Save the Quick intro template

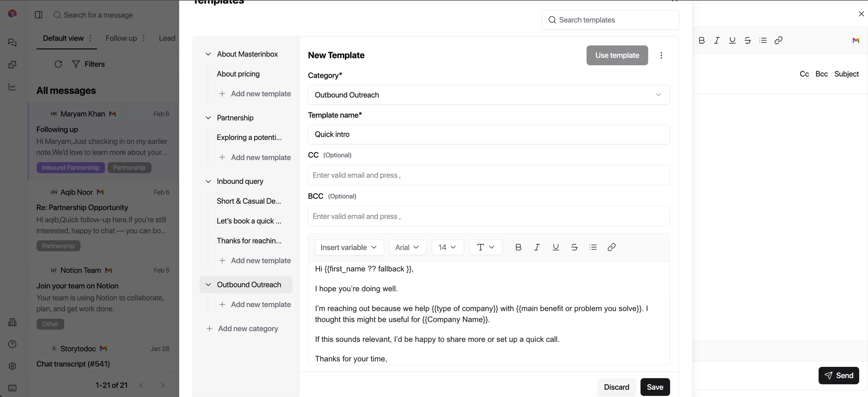tap(655, 387)
